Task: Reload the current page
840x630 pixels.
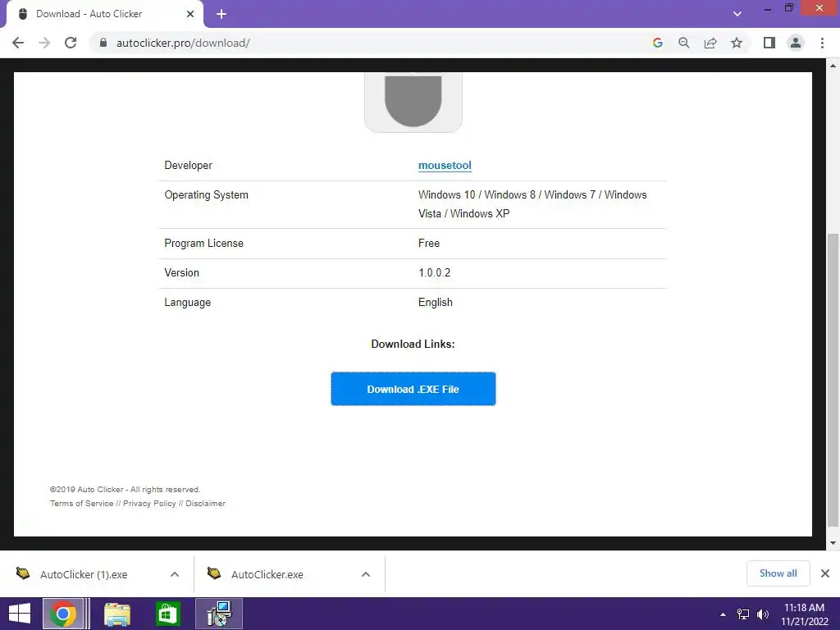Action: pyautogui.click(x=71, y=43)
